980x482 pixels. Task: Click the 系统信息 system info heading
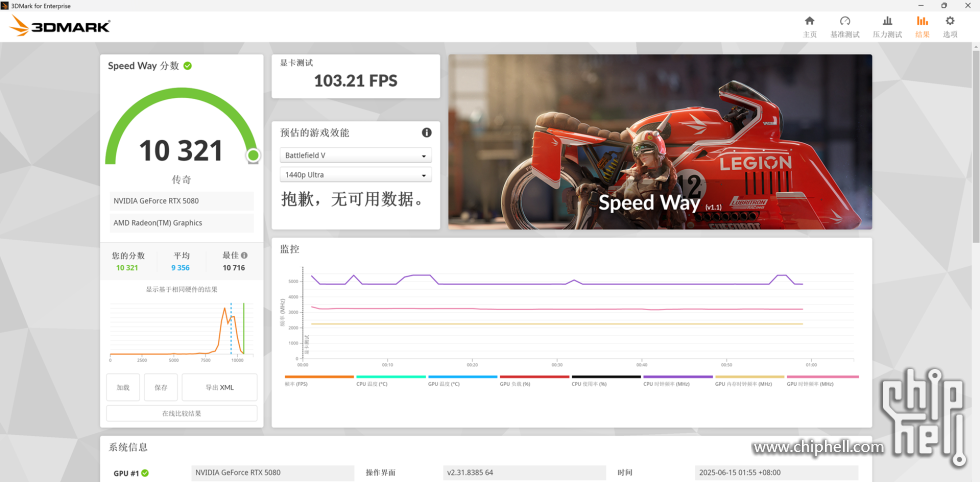coord(128,447)
